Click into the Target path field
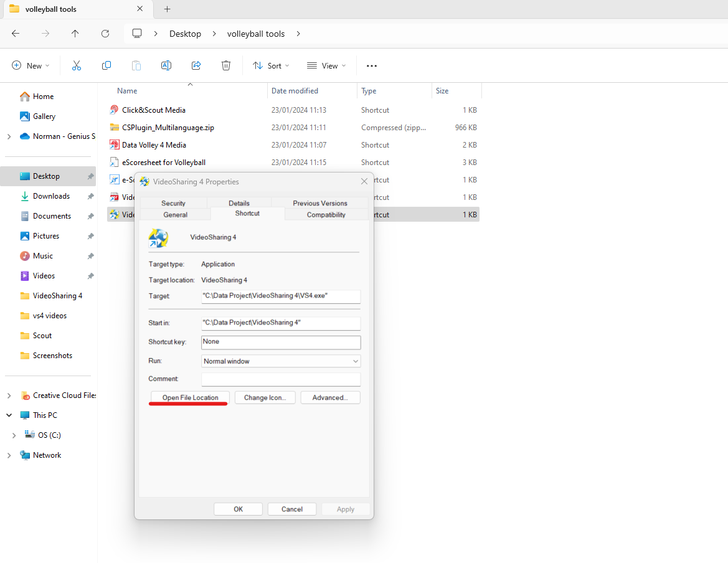Viewport: 728px width, 563px height. pyautogui.click(x=281, y=296)
